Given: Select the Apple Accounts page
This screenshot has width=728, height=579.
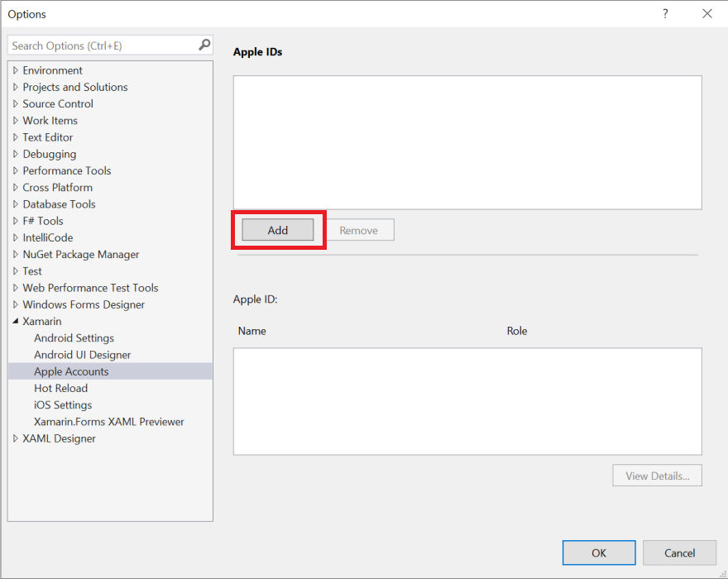Looking at the screenshot, I should [x=71, y=371].
